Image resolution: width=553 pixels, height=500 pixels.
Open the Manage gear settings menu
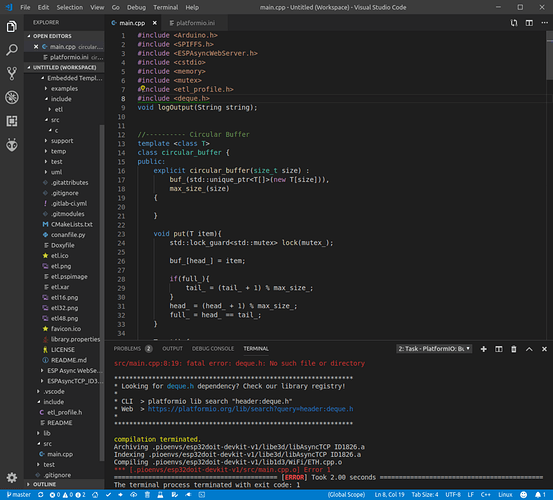12,477
